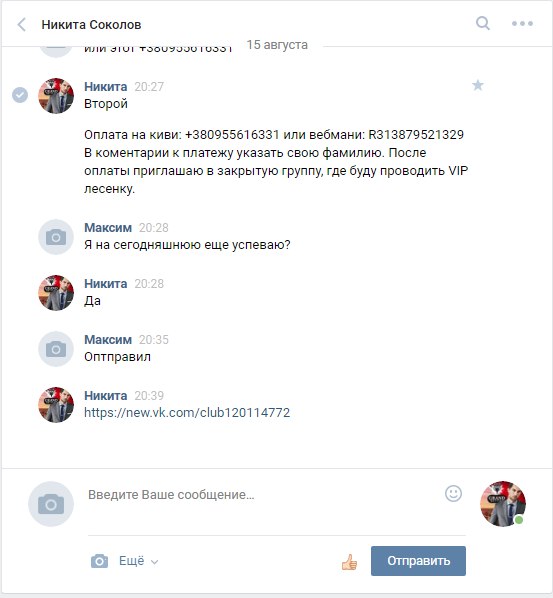Open search in conversation magnifier icon
The width and height of the screenshot is (553, 598).
click(x=482, y=23)
